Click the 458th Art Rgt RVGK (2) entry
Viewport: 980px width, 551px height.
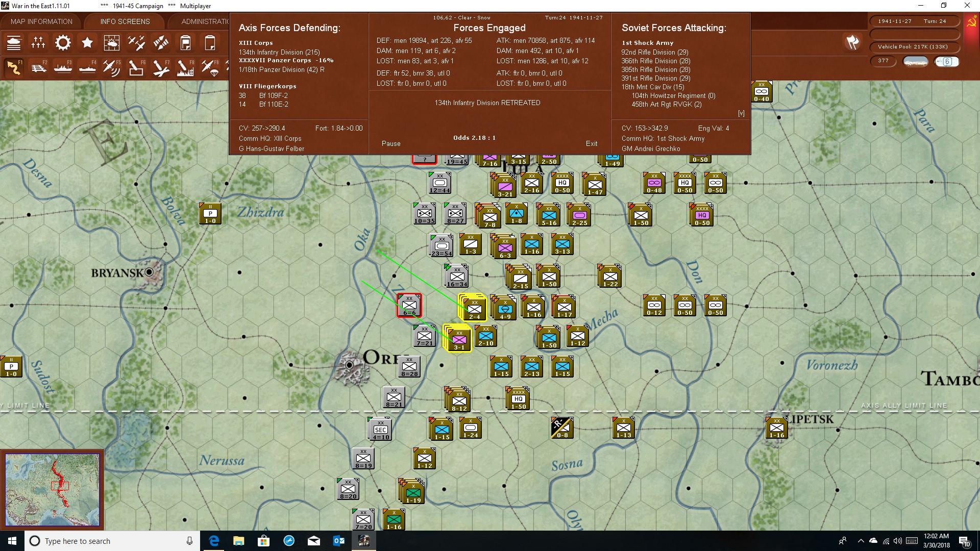click(667, 104)
